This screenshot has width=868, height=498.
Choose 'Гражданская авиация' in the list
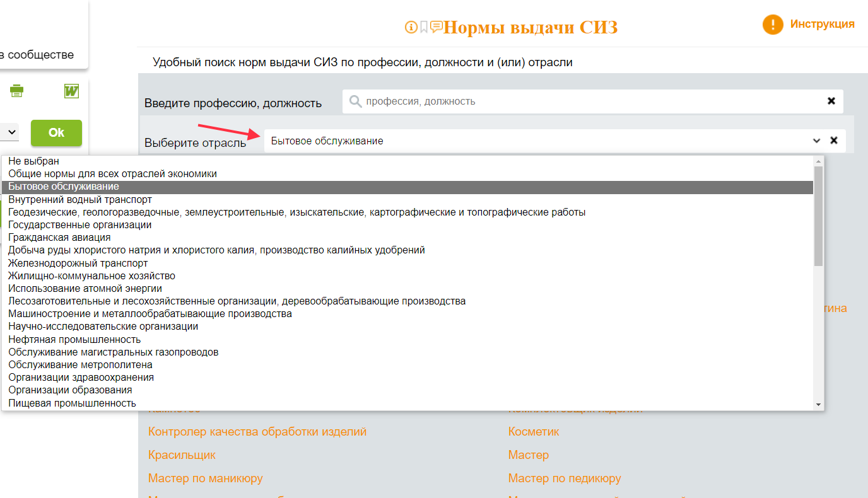click(x=408, y=238)
